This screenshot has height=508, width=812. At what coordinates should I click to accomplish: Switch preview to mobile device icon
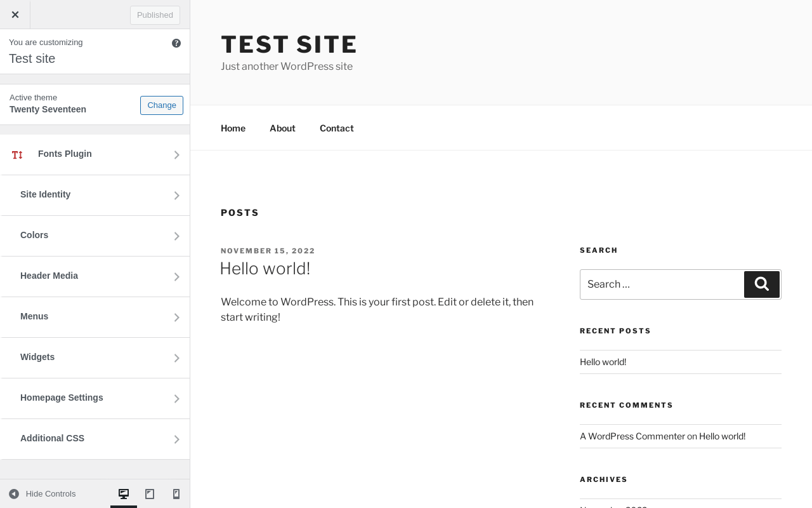176,494
